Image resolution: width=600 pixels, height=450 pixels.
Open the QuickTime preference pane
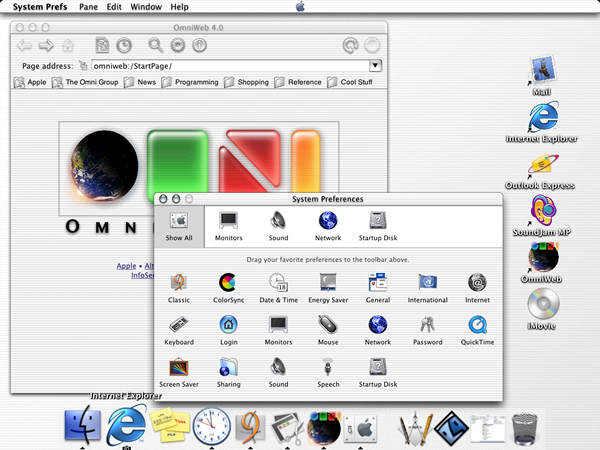(478, 326)
